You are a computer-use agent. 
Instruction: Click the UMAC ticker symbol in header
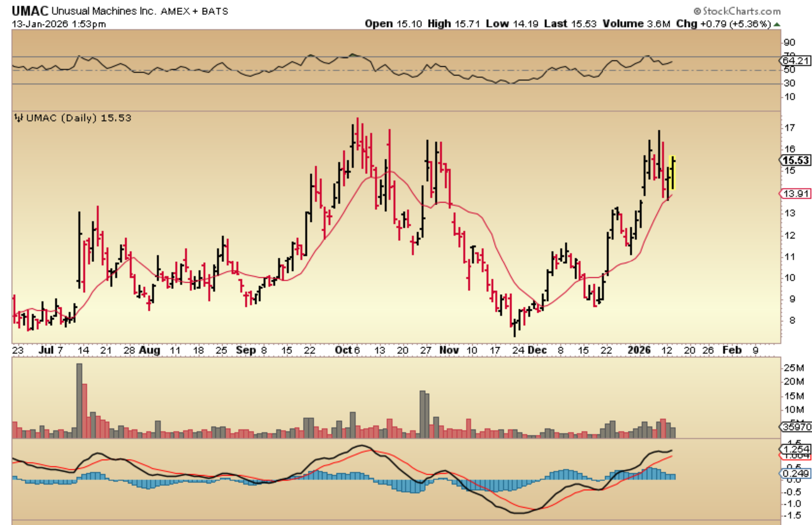tap(29, 11)
